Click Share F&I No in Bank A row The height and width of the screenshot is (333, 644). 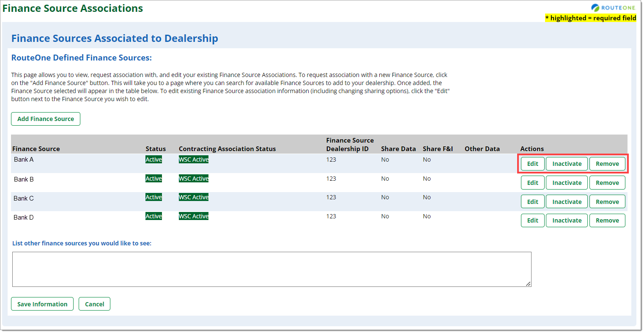click(427, 160)
